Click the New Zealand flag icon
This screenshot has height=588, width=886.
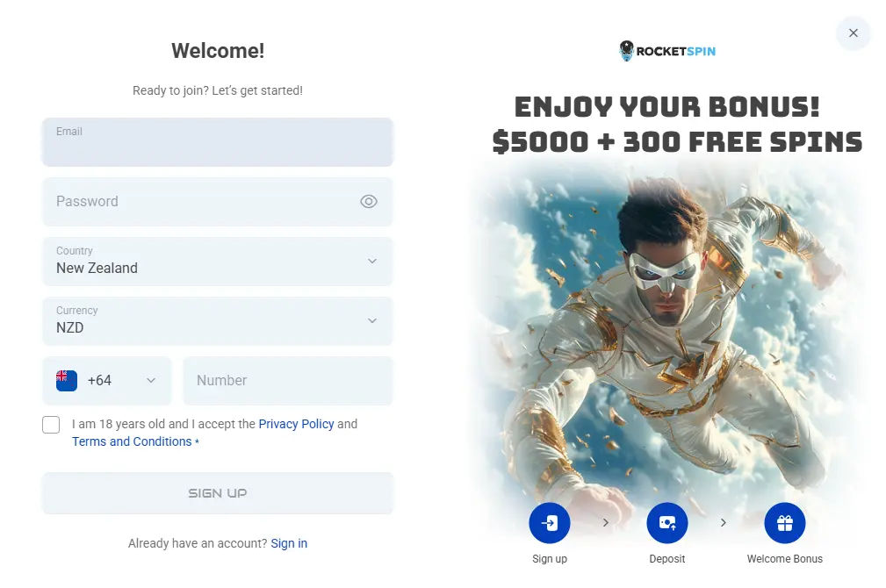click(x=67, y=381)
